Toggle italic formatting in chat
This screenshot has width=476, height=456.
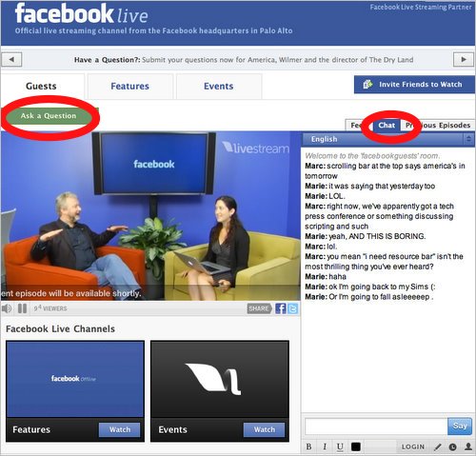point(325,446)
